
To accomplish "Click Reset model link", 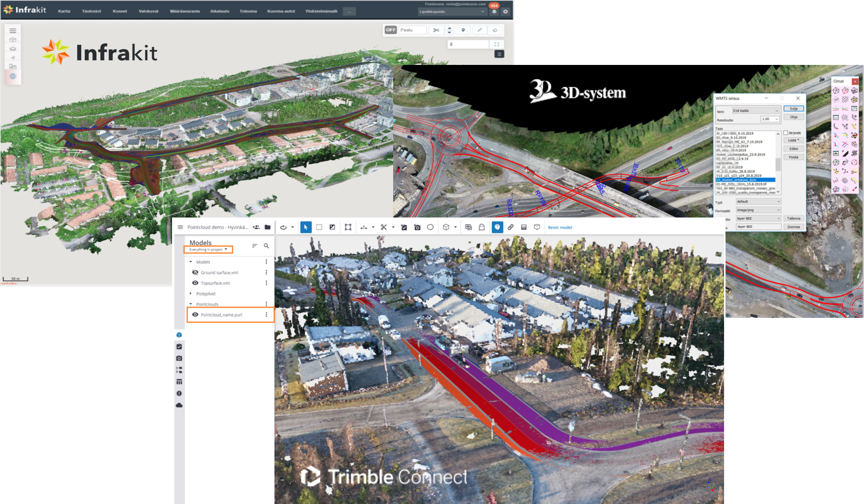I will pyautogui.click(x=560, y=227).
